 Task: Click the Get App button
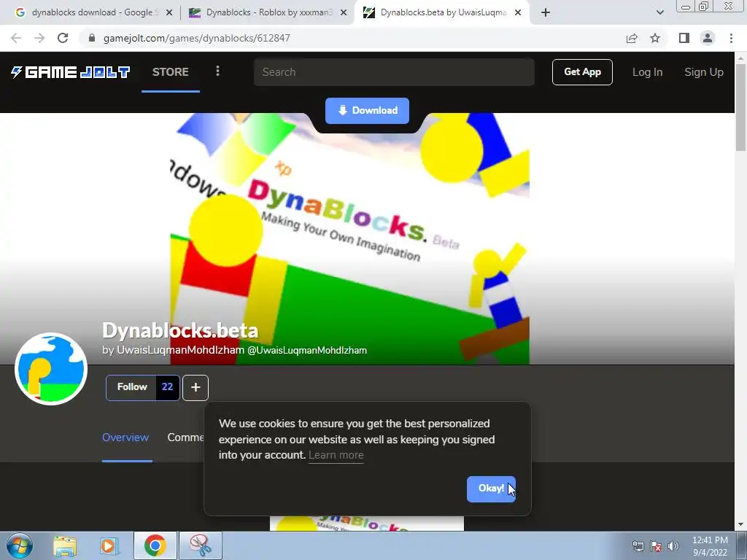coord(582,72)
